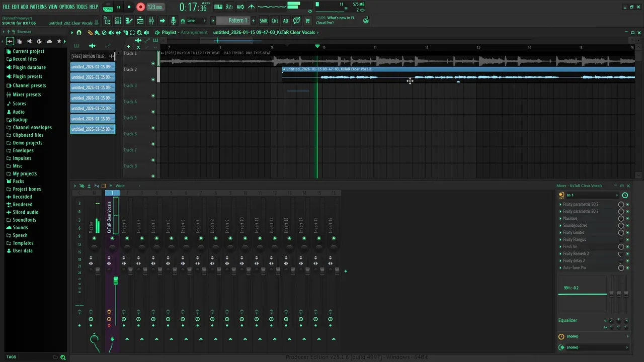Open the ADD menu
The height and width of the screenshot is (362, 644).
24,7
